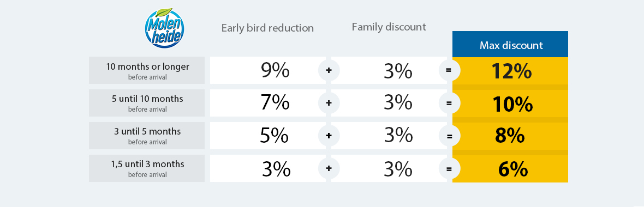Viewport: 644px width, 207px height.
Task: Click the Early bird reduction heading
Action: (x=267, y=28)
